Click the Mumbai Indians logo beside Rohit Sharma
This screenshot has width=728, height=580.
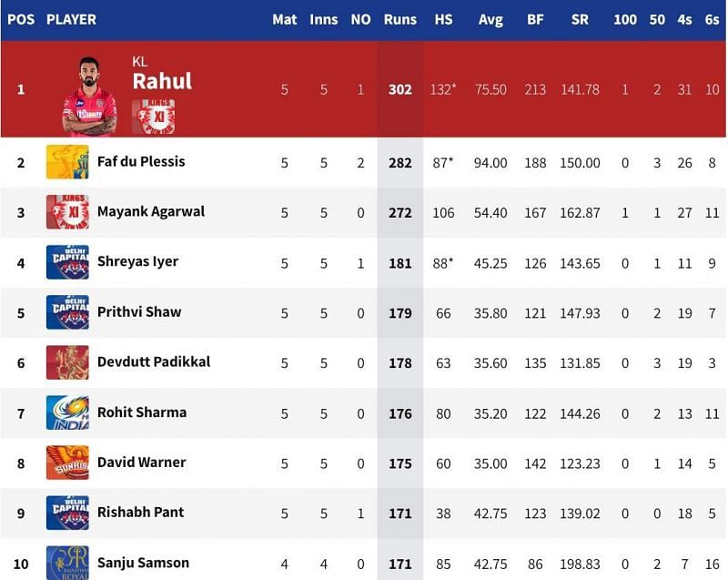point(67,412)
